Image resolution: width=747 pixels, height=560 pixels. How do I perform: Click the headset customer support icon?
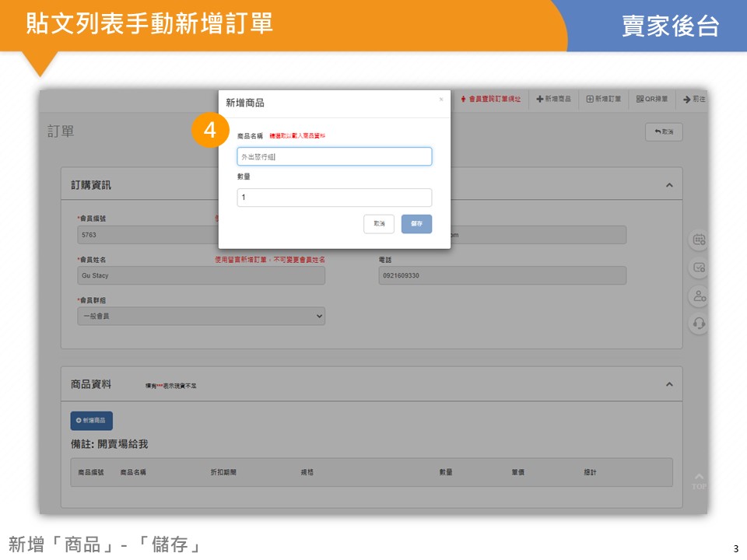click(699, 324)
